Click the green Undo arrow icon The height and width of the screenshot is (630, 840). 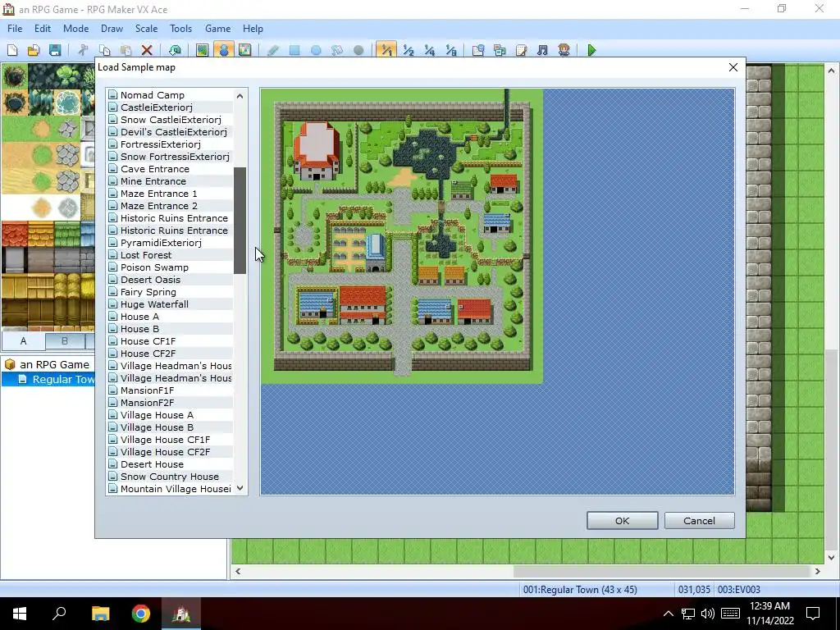(175, 50)
